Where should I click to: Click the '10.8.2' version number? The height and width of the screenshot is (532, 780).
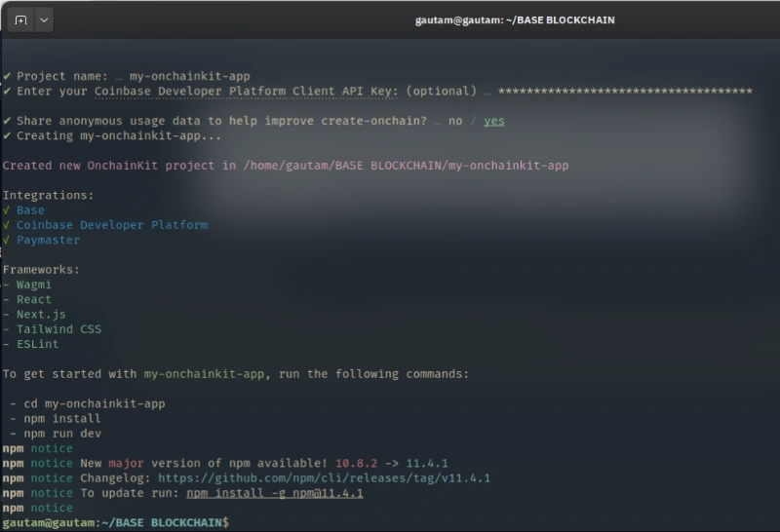356,464
